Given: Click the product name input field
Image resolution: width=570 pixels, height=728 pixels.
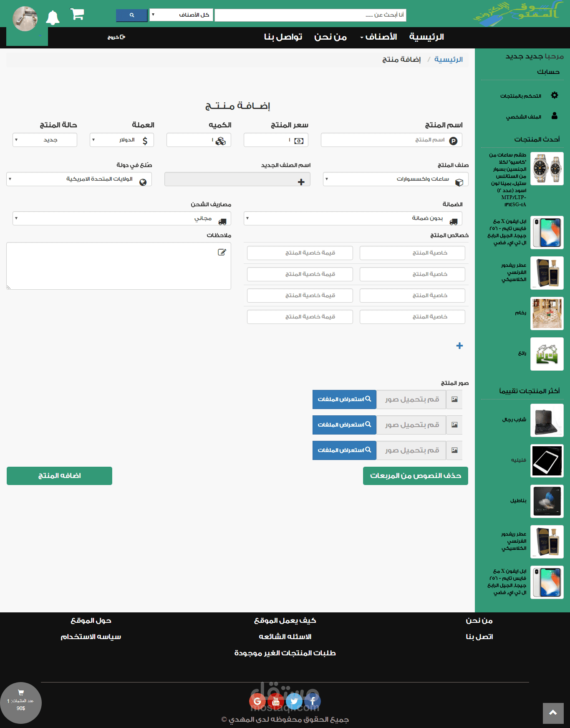Looking at the screenshot, I should point(391,140).
